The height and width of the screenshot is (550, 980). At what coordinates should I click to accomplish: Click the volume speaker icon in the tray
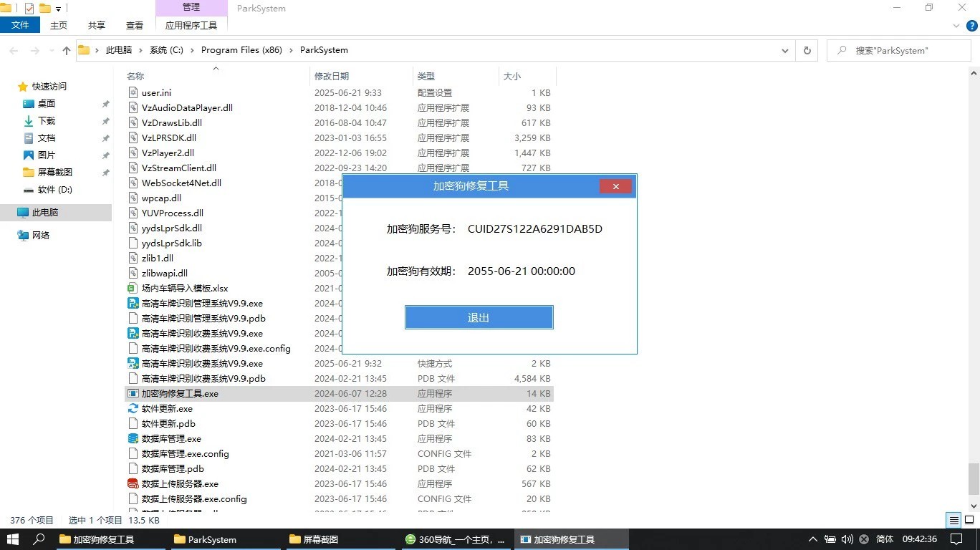tap(847, 539)
